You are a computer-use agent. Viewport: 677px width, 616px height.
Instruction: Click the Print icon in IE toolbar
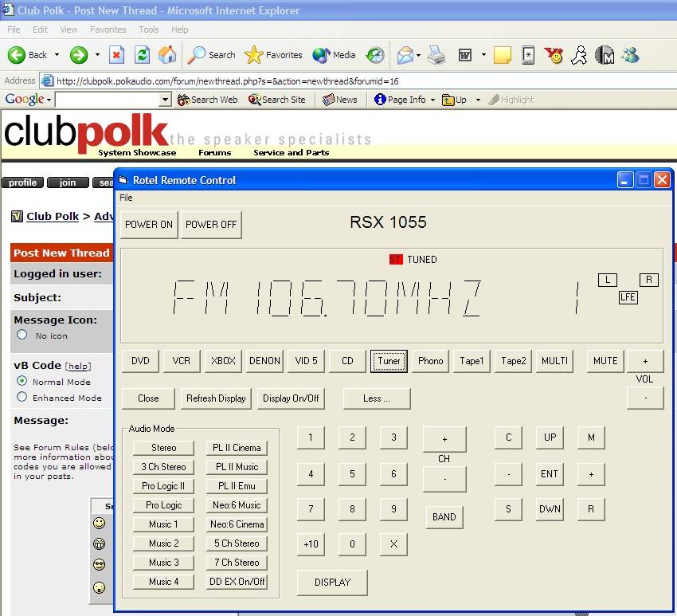click(436, 55)
